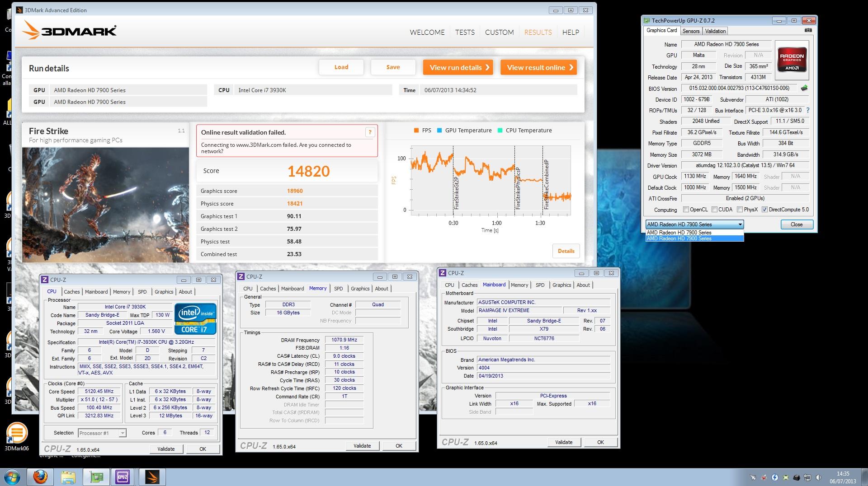Uncheck the DirectCompute 5.0 checkbox
868x486 pixels.
(764, 210)
